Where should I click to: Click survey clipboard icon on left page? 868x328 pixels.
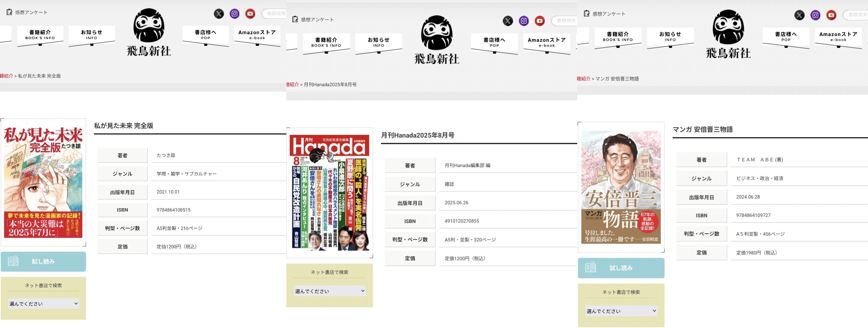pos(9,12)
